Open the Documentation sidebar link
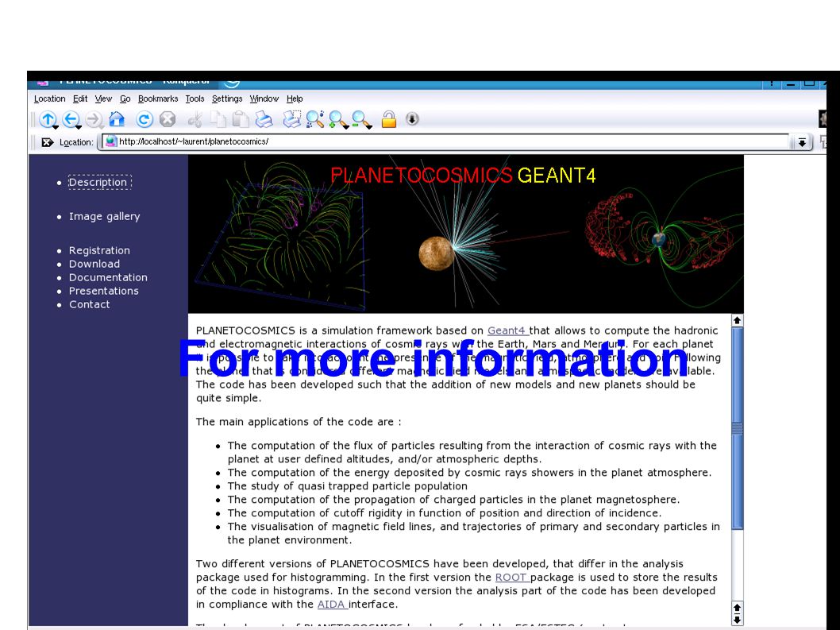Viewport: 840px width, 630px height. click(108, 277)
